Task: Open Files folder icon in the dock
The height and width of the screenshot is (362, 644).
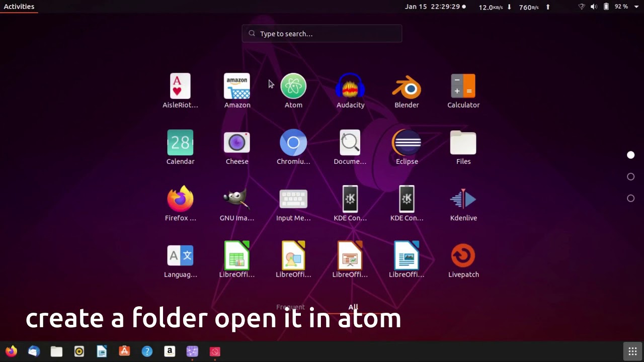Action: pos(56,351)
